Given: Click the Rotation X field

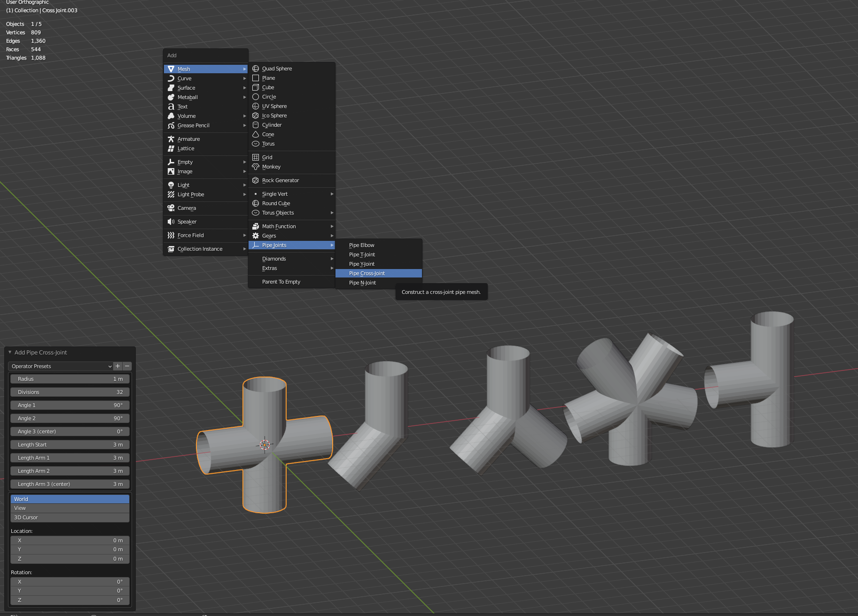Looking at the screenshot, I should pyautogui.click(x=70, y=582).
